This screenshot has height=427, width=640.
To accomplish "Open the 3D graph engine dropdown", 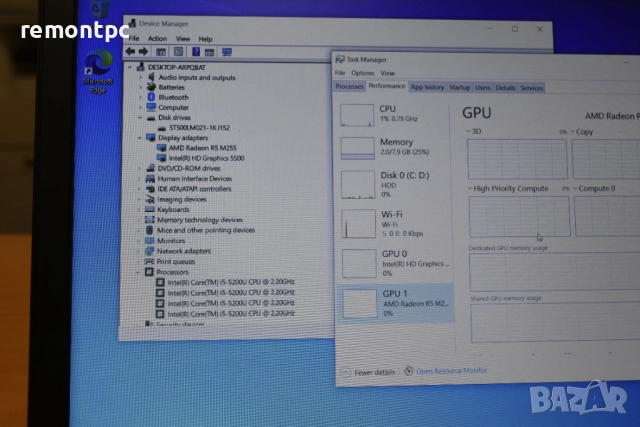I will click(468, 131).
